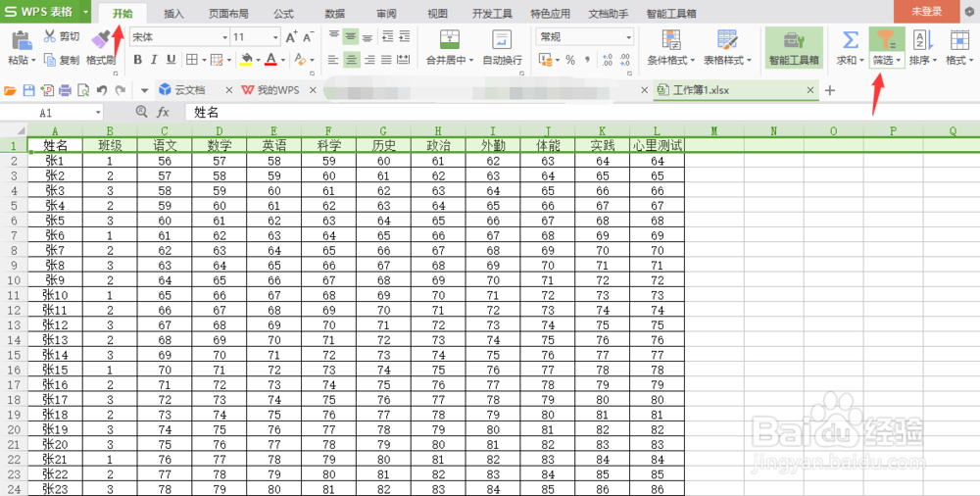The image size is (980, 496).
Task: Click the Save icon in quick access
Action: tap(28, 91)
